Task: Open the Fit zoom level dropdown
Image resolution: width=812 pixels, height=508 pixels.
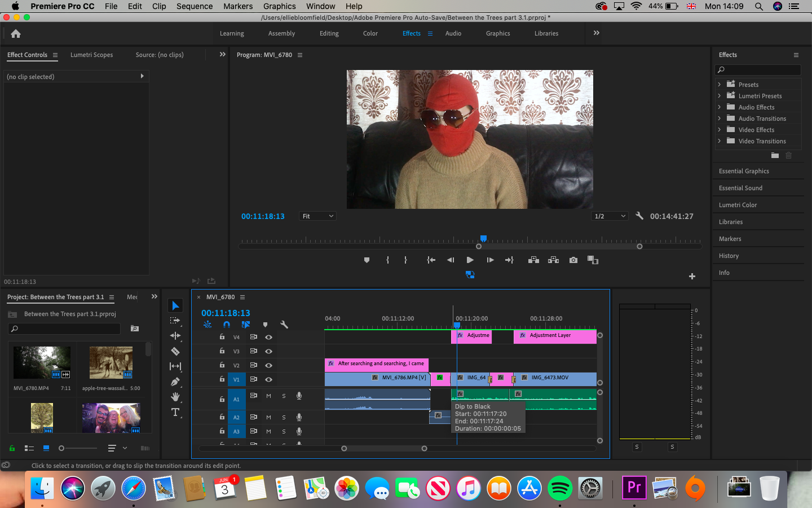Action: click(x=318, y=216)
